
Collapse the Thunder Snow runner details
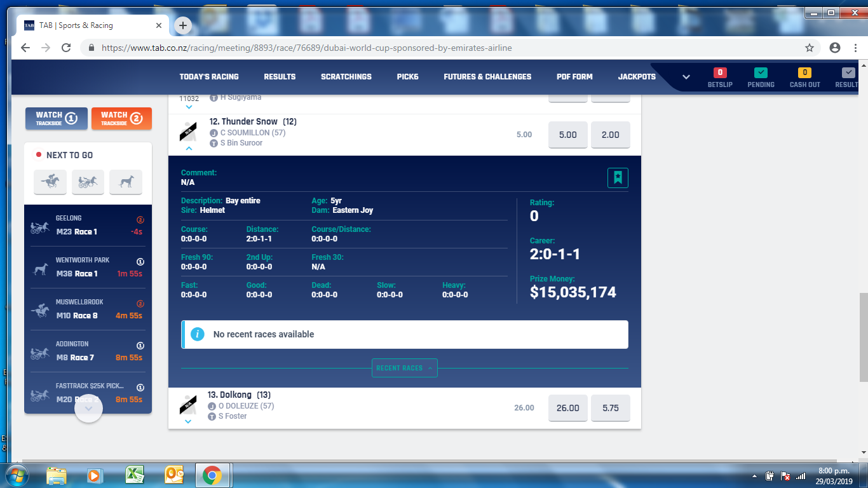(189, 148)
